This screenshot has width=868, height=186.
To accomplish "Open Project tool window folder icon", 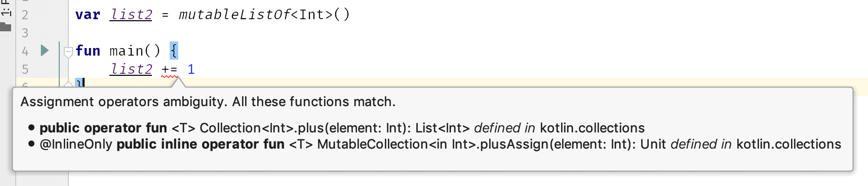I will [6, 26].
